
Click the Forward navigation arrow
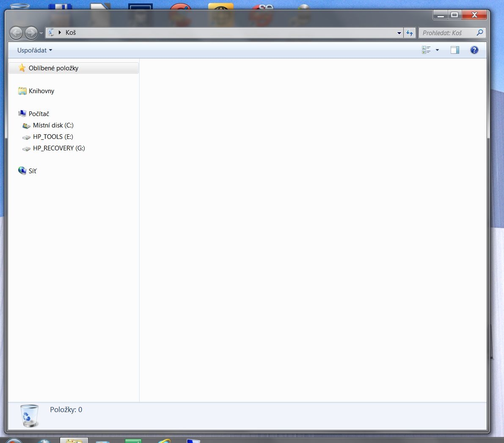31,33
